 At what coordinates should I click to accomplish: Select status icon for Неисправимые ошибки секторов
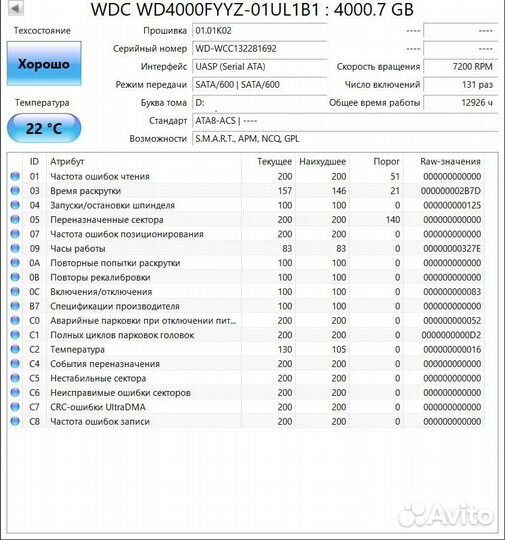pyautogui.click(x=15, y=393)
